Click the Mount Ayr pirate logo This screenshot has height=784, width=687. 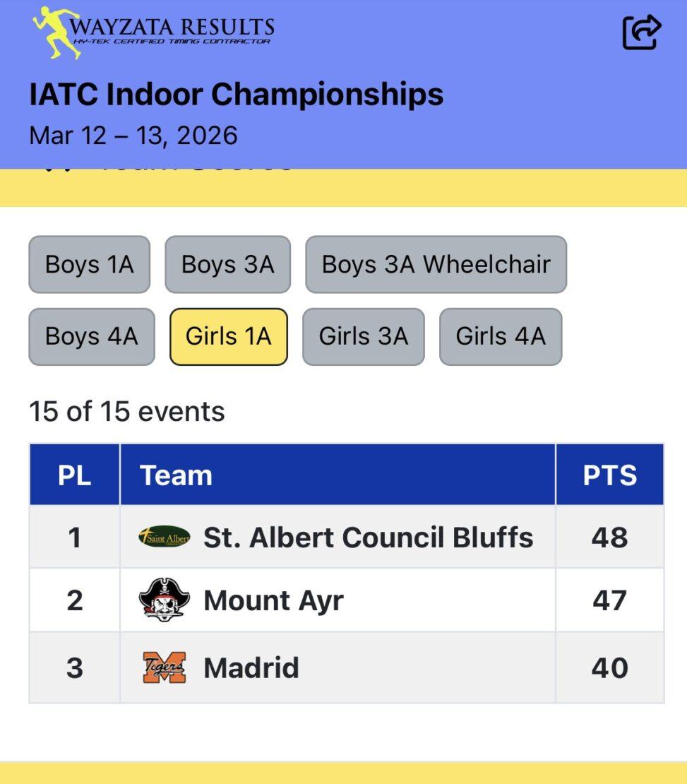coord(164,600)
